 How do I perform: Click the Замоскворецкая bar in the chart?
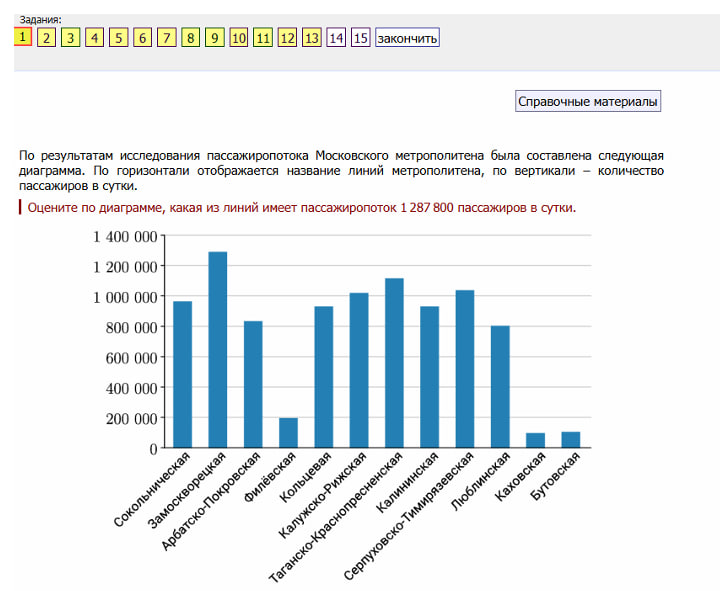click(217, 350)
